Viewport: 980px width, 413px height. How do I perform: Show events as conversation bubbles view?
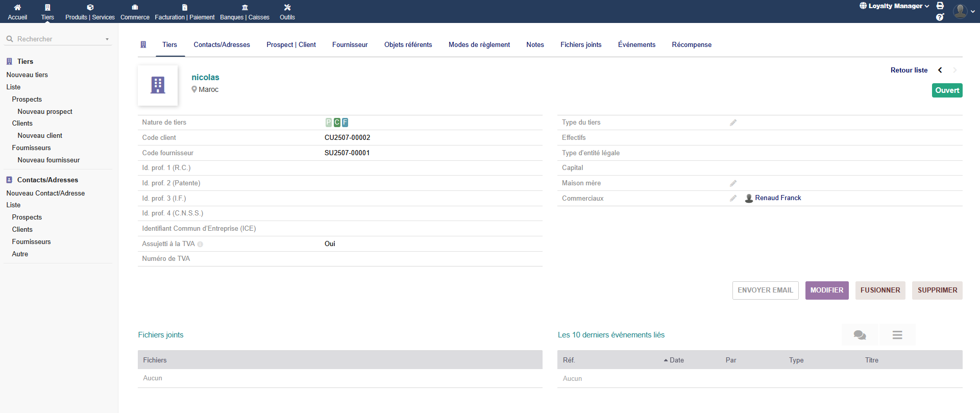[860, 335]
